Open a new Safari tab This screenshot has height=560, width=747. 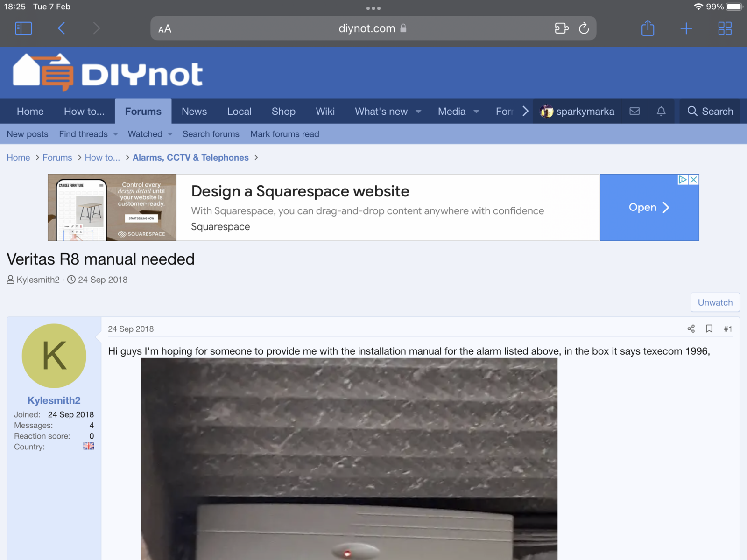click(x=686, y=28)
